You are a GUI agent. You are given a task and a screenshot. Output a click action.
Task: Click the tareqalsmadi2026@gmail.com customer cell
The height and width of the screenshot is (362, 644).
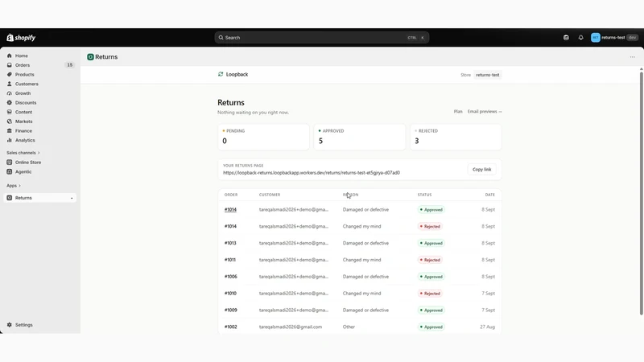(x=291, y=327)
